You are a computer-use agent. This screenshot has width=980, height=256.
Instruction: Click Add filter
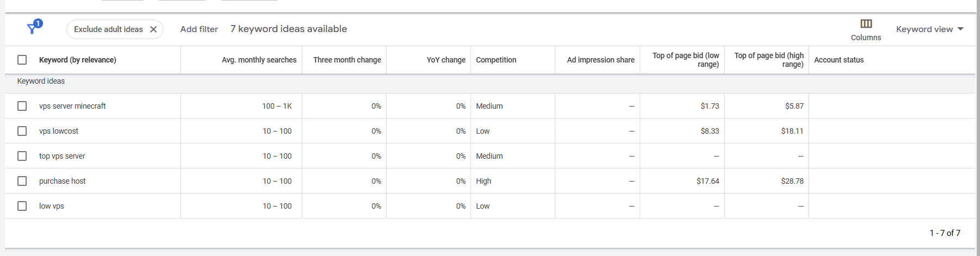(199, 29)
